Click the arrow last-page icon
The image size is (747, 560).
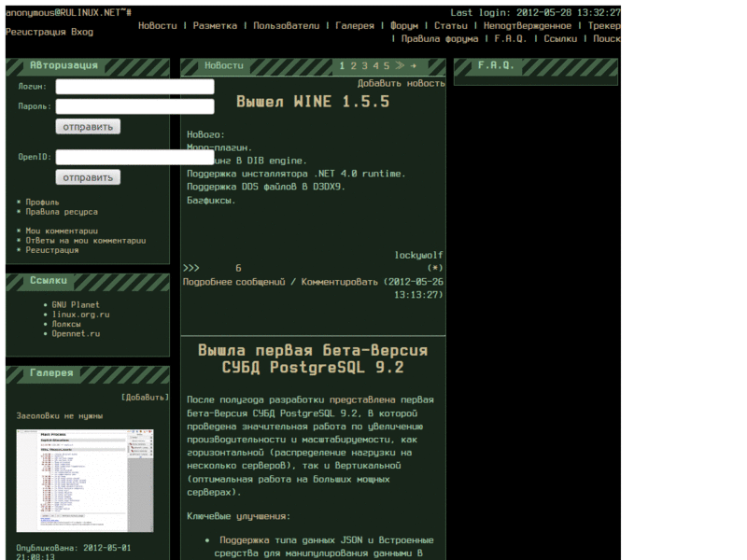click(x=413, y=65)
